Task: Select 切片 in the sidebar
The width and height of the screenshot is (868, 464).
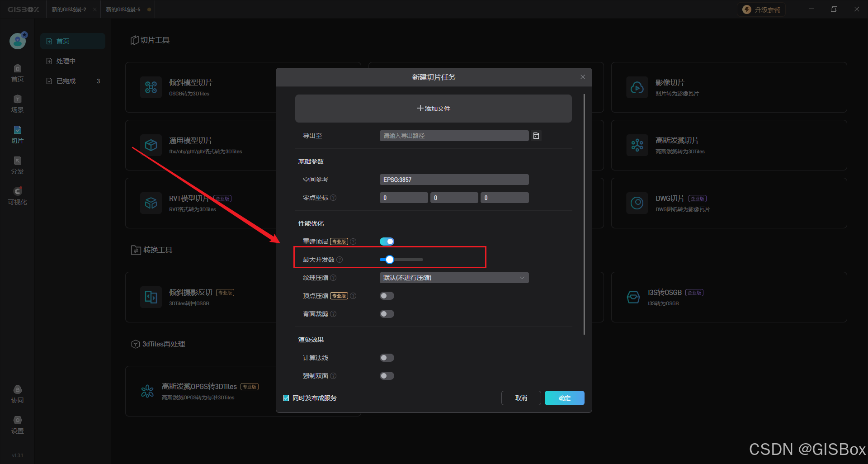Action: coord(17,135)
